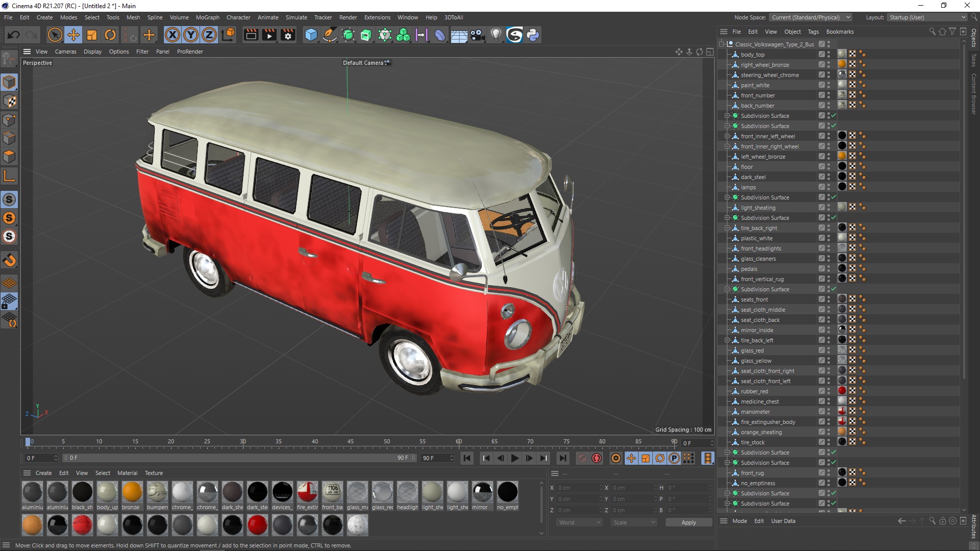Image resolution: width=980 pixels, height=551 pixels.
Task: Open the Simulate menu
Action: coord(296,17)
